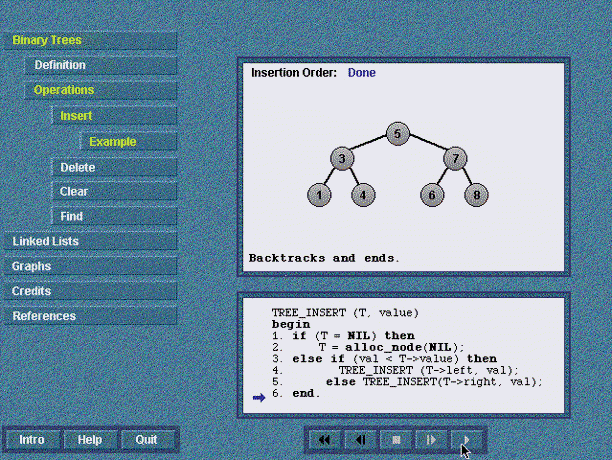Click the step forward playback button
Viewport: 612px width, 460px height.
pyautogui.click(x=432, y=440)
